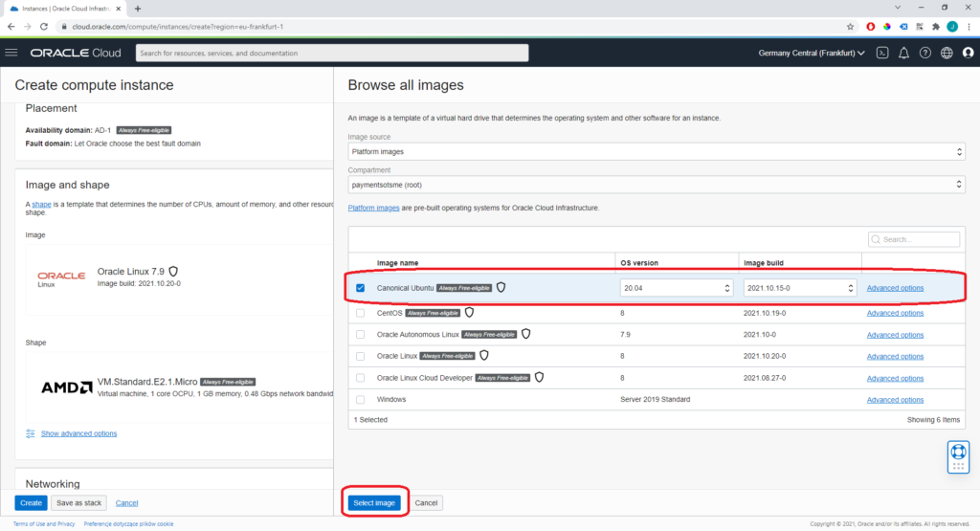
Task: Check the CentOS image checkbox
Action: point(360,313)
